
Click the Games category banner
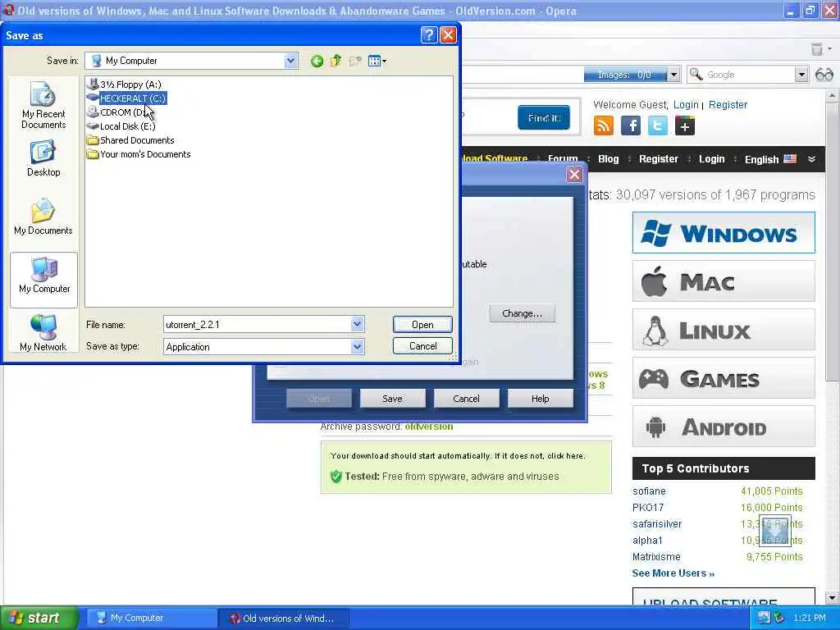coord(724,378)
